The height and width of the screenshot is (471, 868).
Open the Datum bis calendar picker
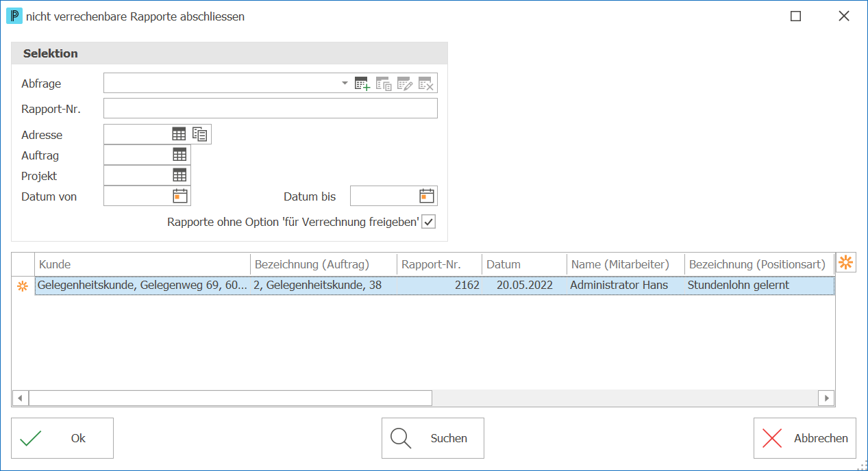tap(427, 196)
